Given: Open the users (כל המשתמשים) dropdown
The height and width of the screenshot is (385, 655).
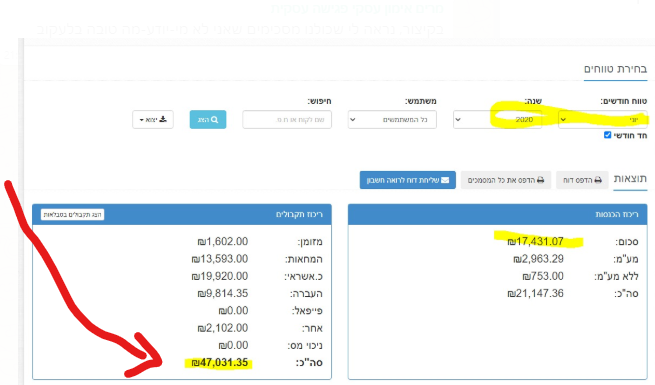Looking at the screenshot, I should click(x=392, y=119).
